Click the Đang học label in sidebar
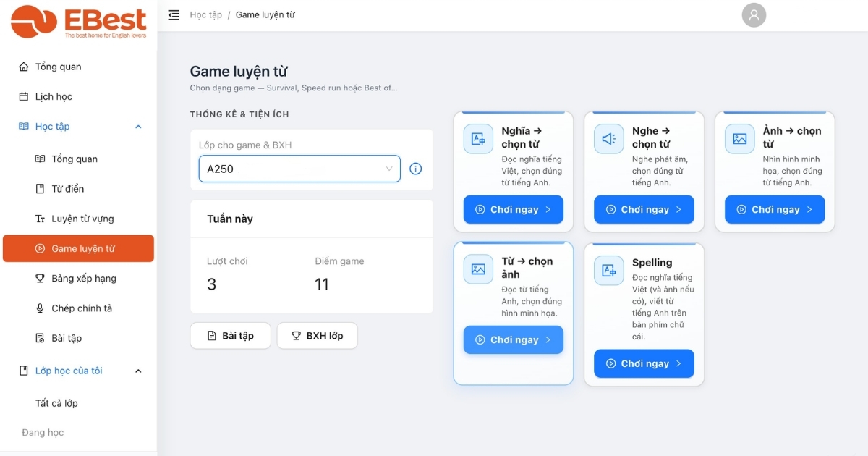Image resolution: width=868 pixels, height=456 pixels. [x=43, y=432]
